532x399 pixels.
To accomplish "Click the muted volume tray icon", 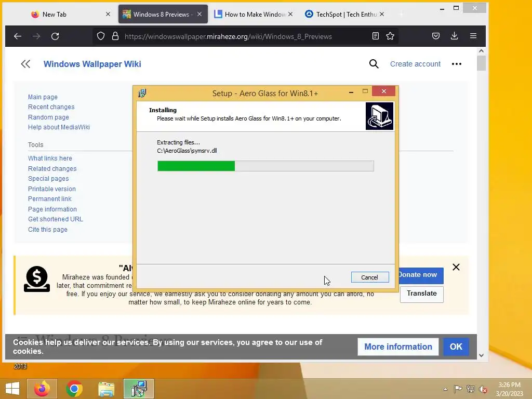I will [483, 389].
